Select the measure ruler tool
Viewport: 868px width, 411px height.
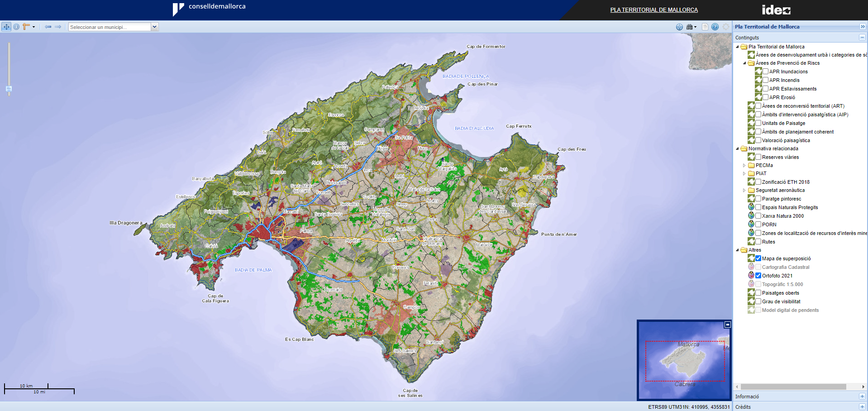[x=26, y=27]
